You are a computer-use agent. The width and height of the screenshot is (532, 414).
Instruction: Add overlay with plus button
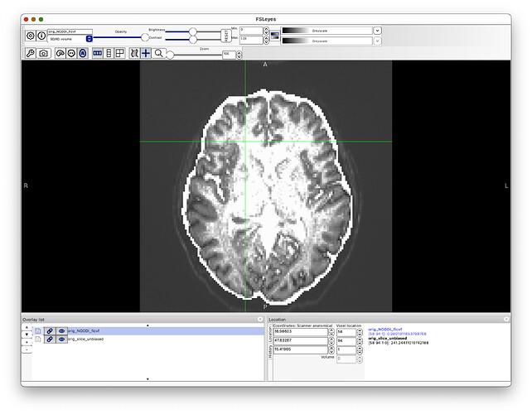(x=27, y=342)
